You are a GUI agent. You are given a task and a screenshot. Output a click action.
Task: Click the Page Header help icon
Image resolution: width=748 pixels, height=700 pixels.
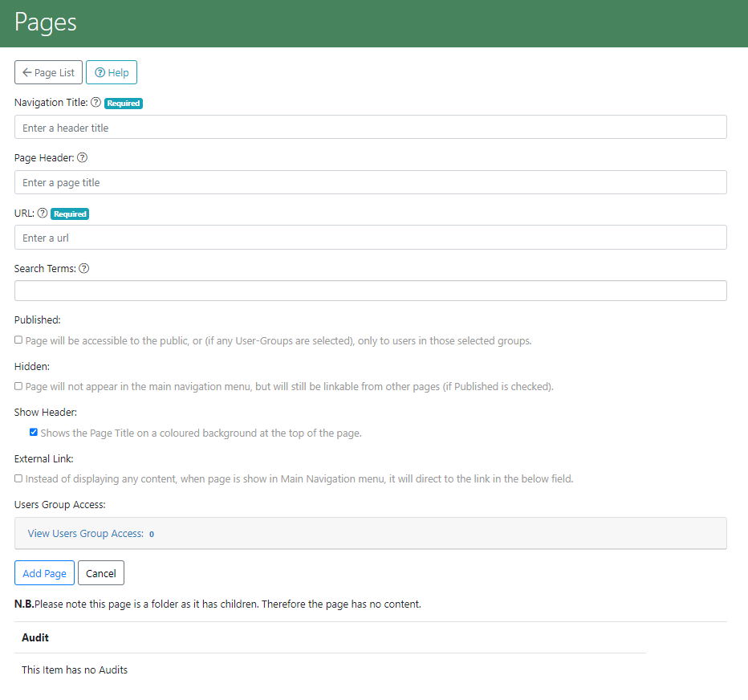pyautogui.click(x=82, y=157)
